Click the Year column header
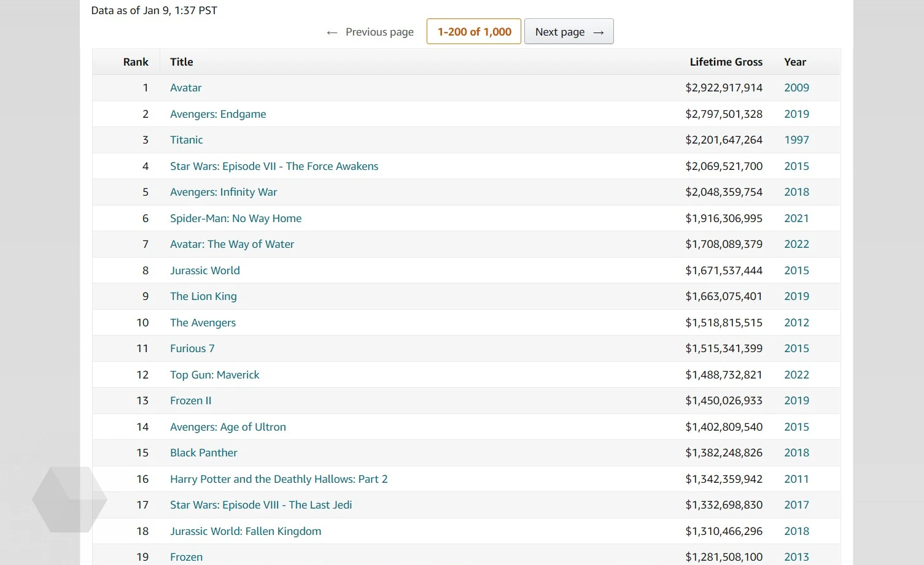Screen dimensions: 924x565 pos(795,62)
